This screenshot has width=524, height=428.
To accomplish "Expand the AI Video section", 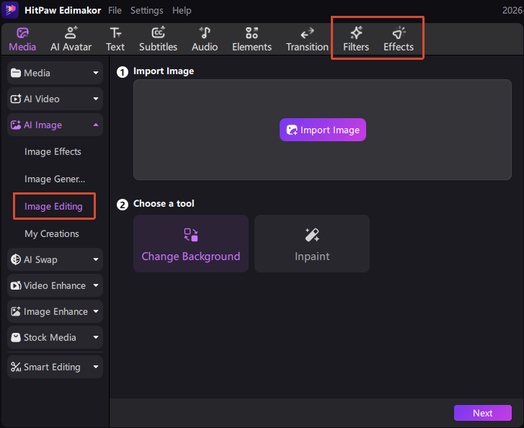I will [55, 99].
